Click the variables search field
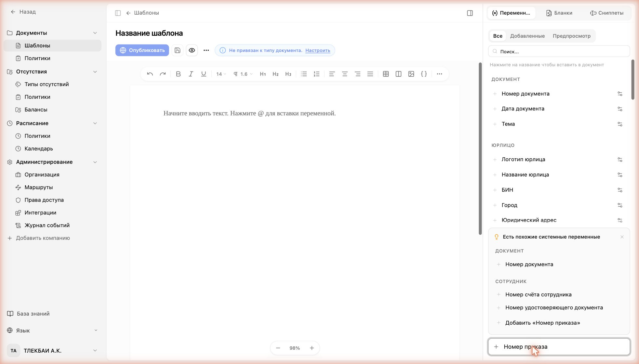The height and width of the screenshot is (364, 639). click(559, 51)
